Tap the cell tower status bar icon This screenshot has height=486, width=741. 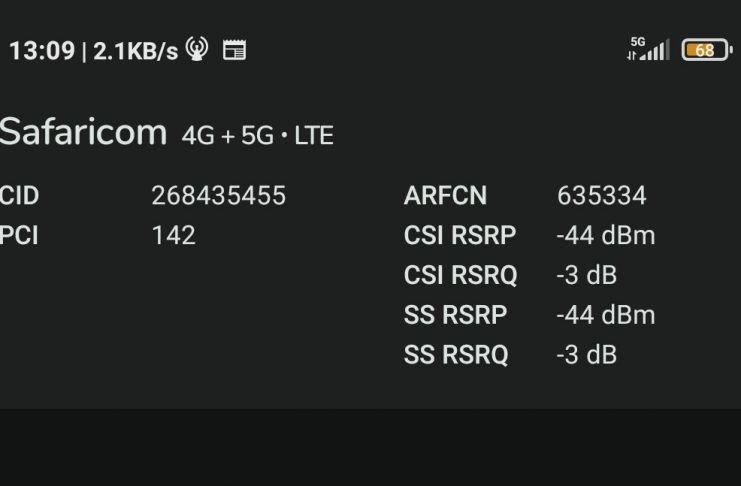197,49
